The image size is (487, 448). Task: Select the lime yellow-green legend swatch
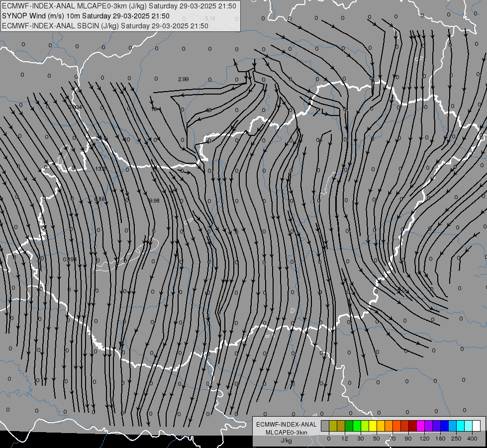tap(365, 426)
